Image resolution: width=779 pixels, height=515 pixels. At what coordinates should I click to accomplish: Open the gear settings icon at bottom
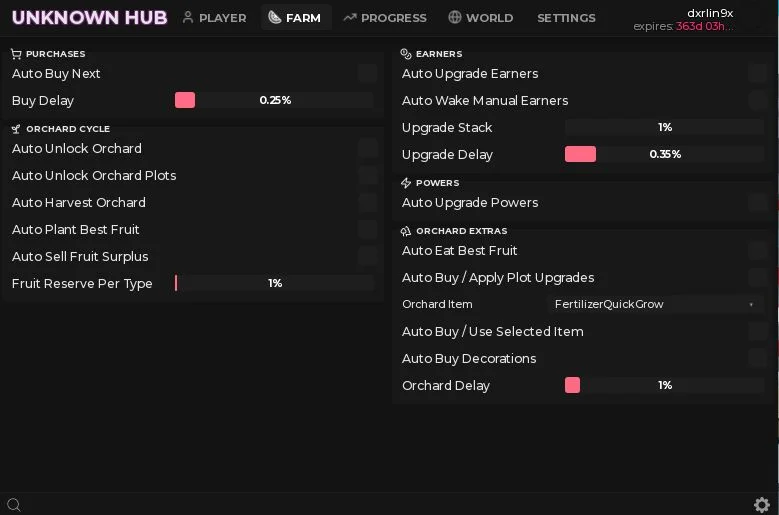761,505
